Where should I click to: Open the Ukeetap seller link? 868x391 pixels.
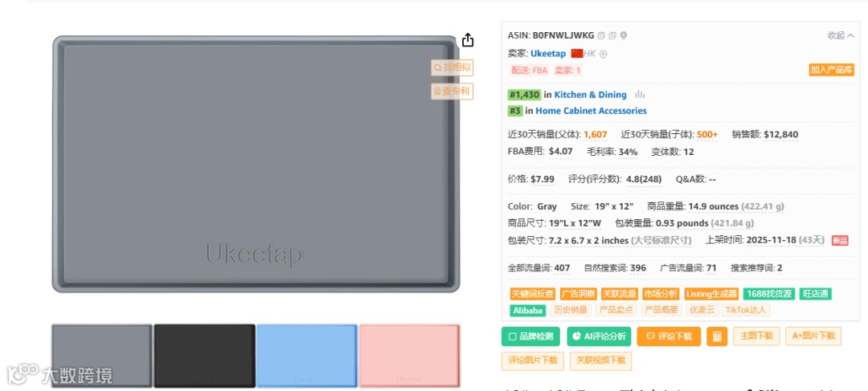(548, 54)
